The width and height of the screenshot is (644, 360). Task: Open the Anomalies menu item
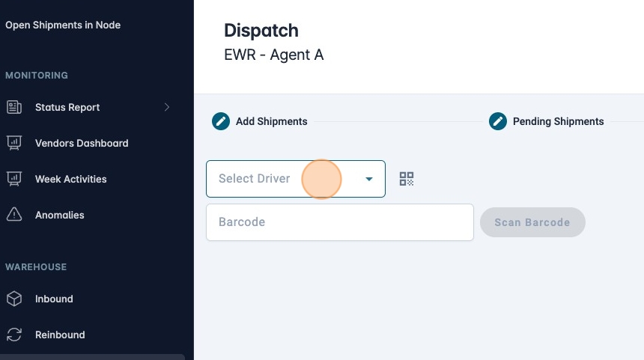[x=59, y=215]
